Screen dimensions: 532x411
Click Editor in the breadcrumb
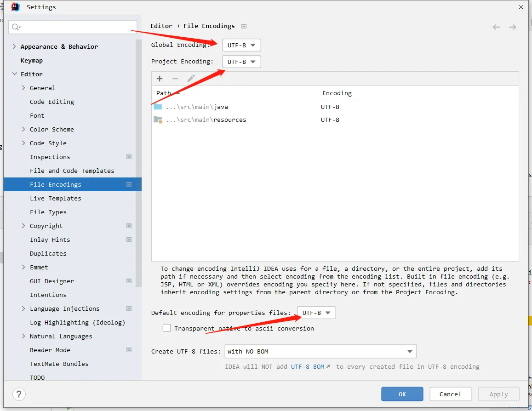pyautogui.click(x=161, y=26)
